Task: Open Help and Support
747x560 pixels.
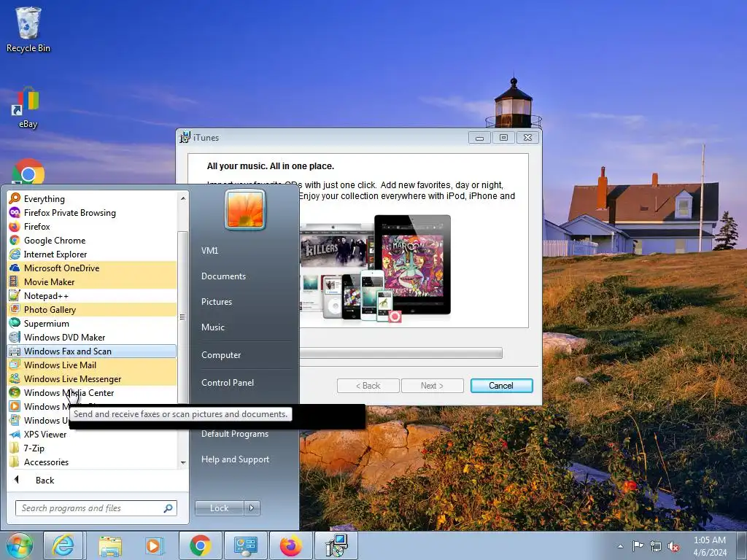Action: click(x=236, y=459)
